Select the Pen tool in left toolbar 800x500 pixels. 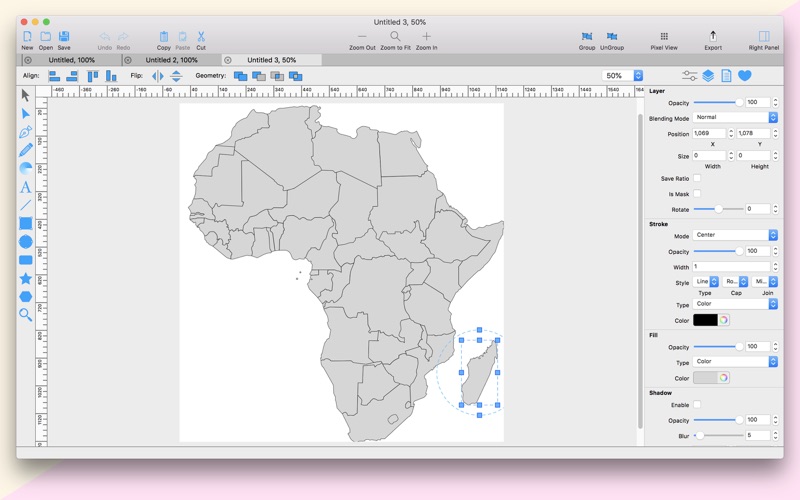(x=26, y=132)
